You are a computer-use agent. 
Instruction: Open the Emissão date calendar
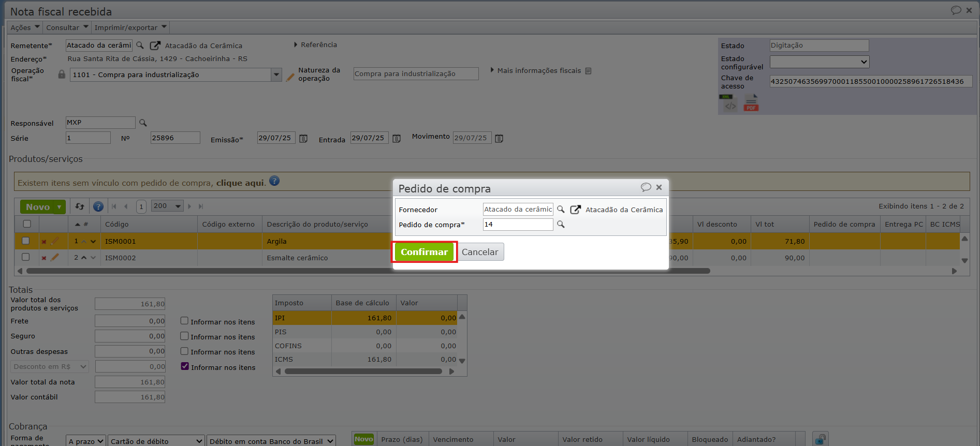click(303, 139)
